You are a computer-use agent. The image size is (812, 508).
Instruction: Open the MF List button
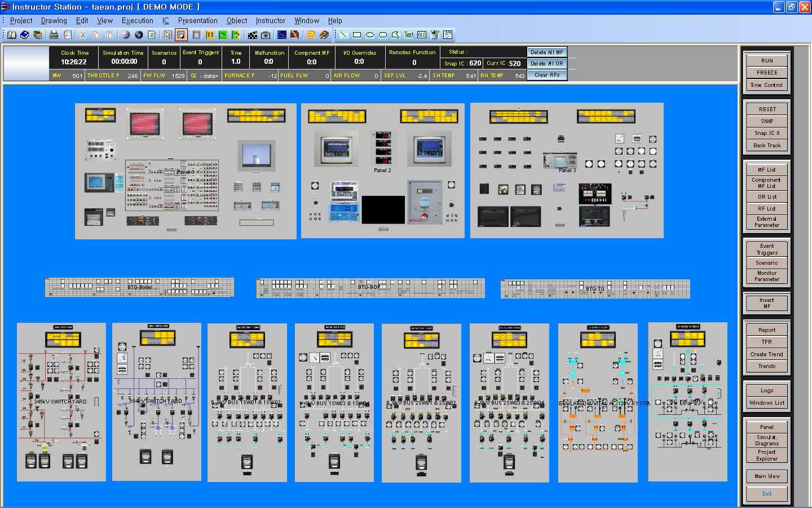(x=767, y=170)
